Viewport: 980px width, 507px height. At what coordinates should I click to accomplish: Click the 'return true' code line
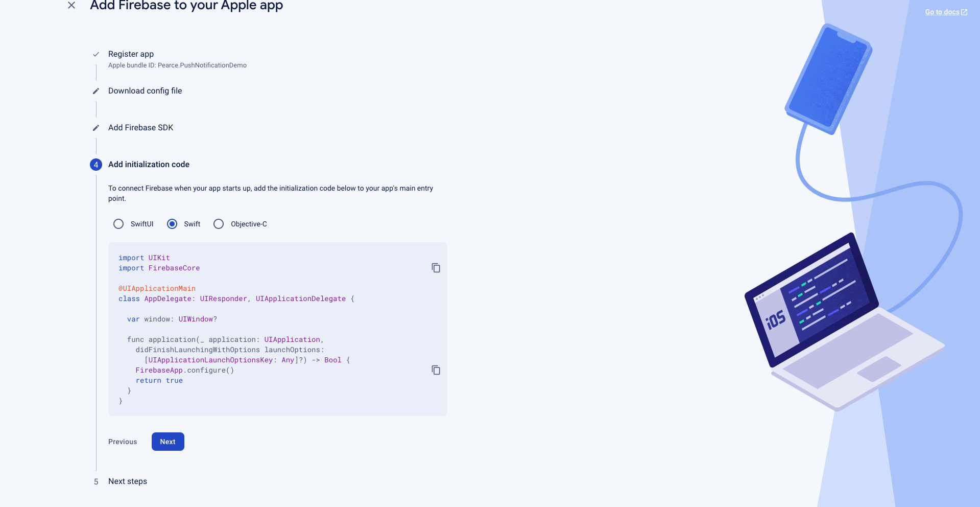(x=159, y=380)
